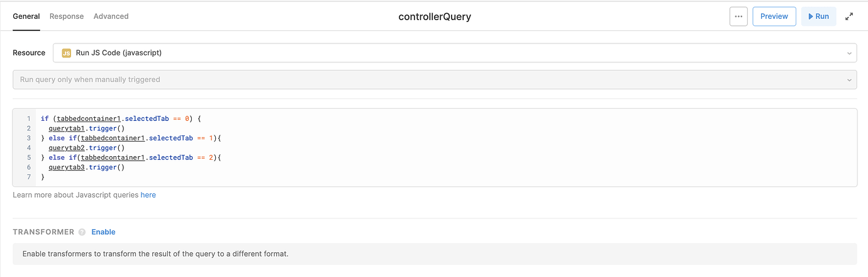Image resolution: width=868 pixels, height=277 pixels.
Task: Click code line 1 in the editor
Action: [x=128, y=118]
